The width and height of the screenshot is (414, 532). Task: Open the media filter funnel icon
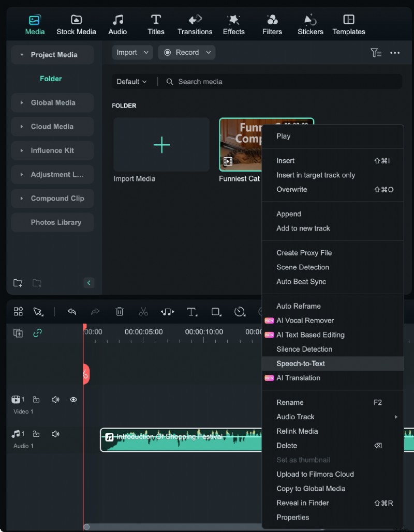click(x=376, y=52)
